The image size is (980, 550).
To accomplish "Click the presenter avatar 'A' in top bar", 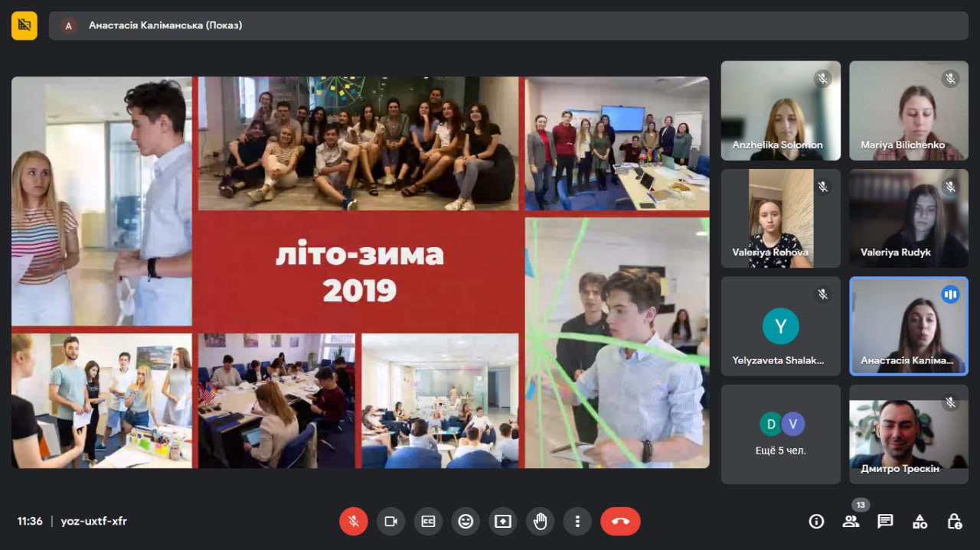I will tap(69, 25).
